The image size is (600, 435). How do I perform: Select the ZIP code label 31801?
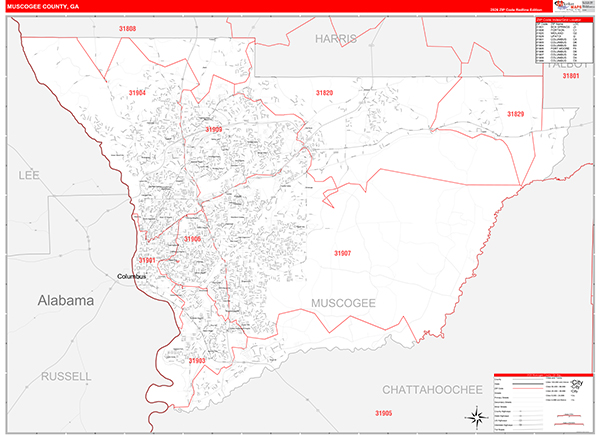(x=571, y=76)
